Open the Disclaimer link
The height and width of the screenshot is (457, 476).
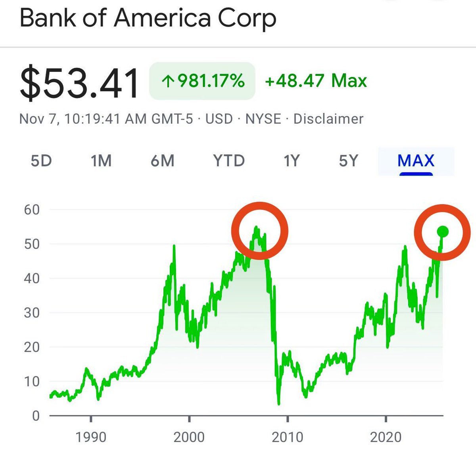click(x=328, y=119)
